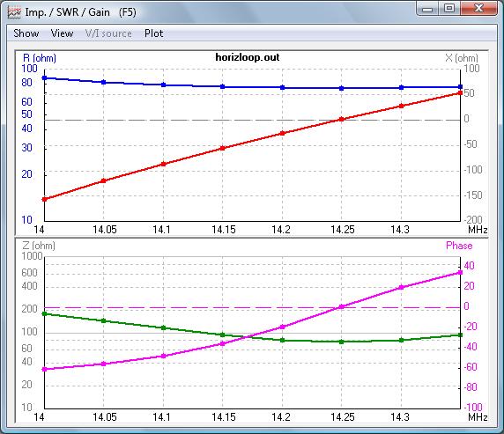Click green Z marker at 14.05 MHz
Viewport: 504px width, 434px height.
tap(103, 320)
